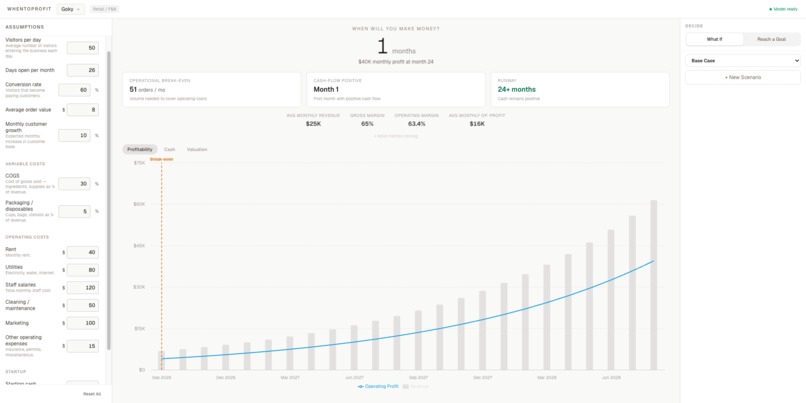
Task: Click the '$40K monthly profit at month 24' text
Action: 396,62
